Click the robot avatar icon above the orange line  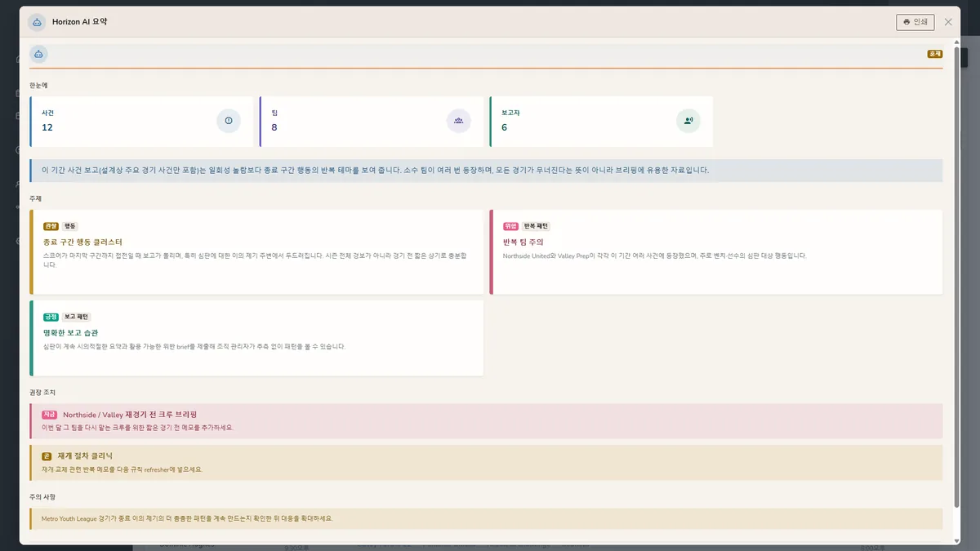pyautogui.click(x=38, y=54)
